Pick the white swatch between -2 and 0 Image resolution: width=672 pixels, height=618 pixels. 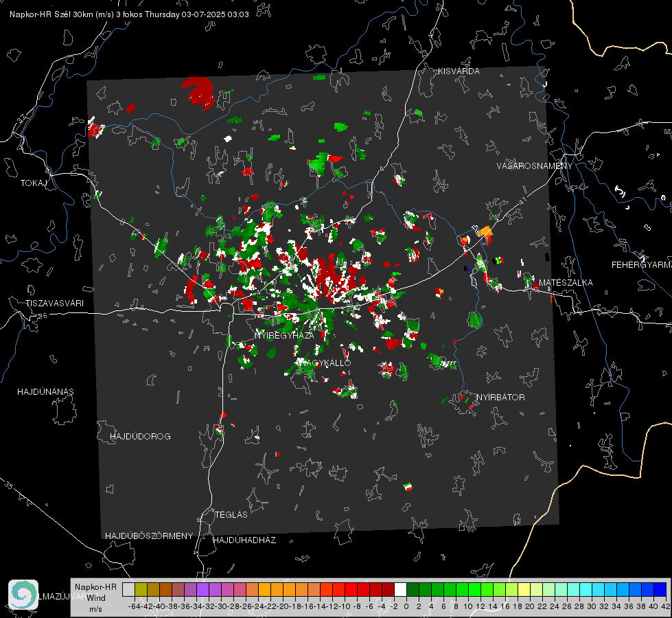400,589
